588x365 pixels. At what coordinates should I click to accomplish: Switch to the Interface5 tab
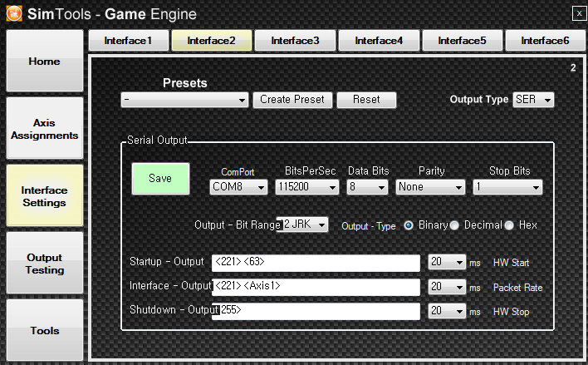pos(462,41)
